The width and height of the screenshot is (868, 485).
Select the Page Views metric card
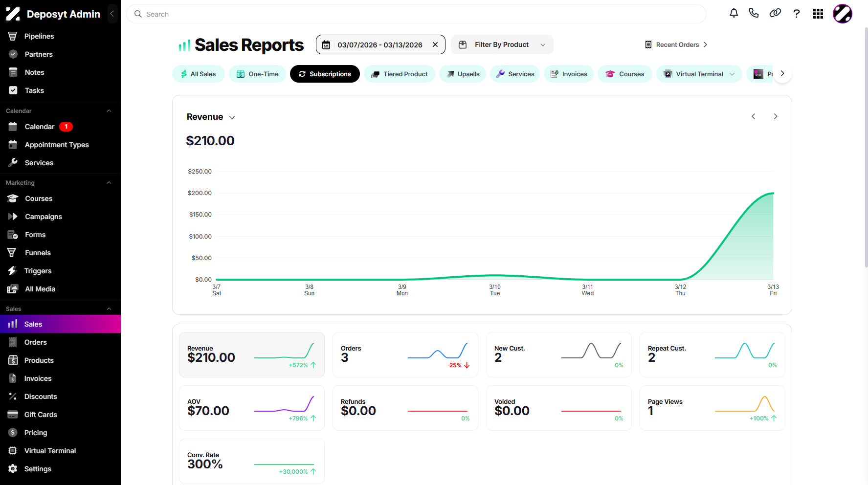[x=712, y=408]
